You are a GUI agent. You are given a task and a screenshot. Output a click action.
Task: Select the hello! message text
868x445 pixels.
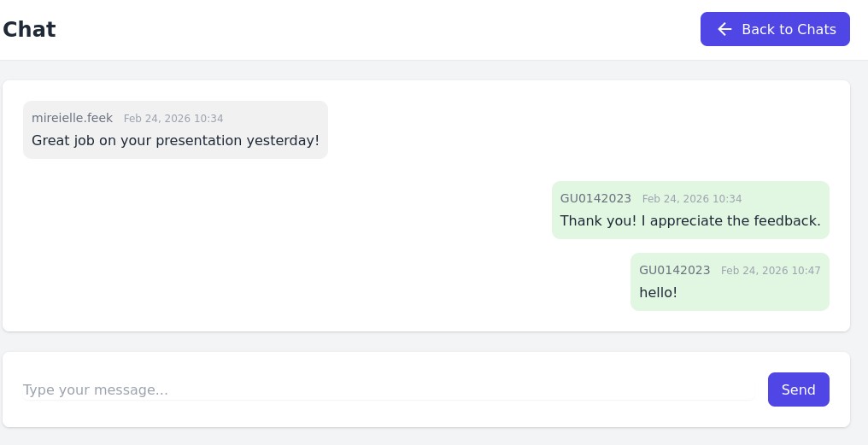(658, 292)
